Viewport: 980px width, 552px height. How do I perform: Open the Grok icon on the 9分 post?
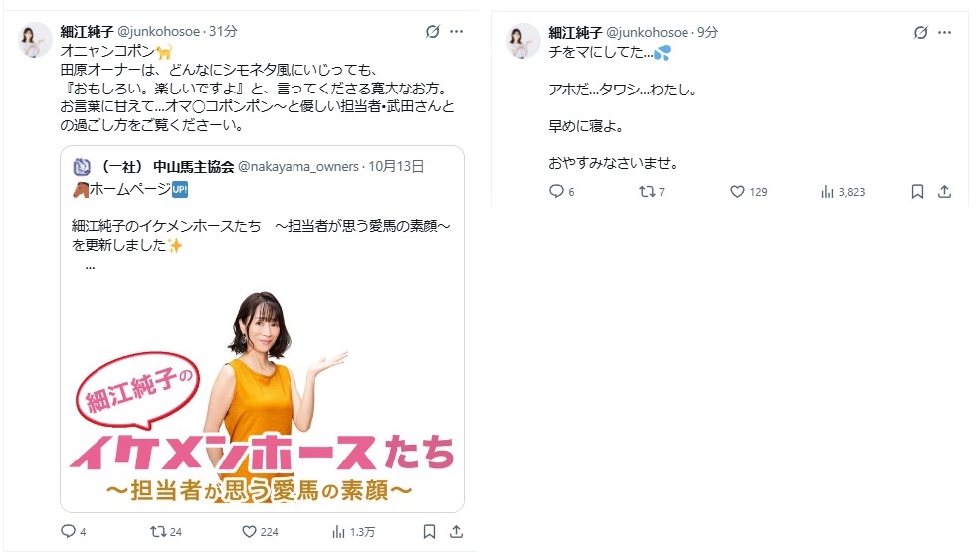(920, 33)
